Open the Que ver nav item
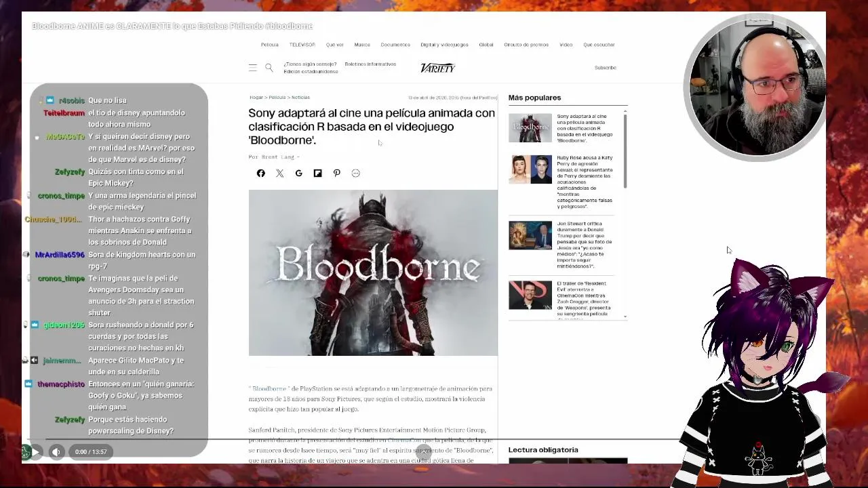Image resolution: width=868 pixels, height=488 pixels. pos(335,45)
